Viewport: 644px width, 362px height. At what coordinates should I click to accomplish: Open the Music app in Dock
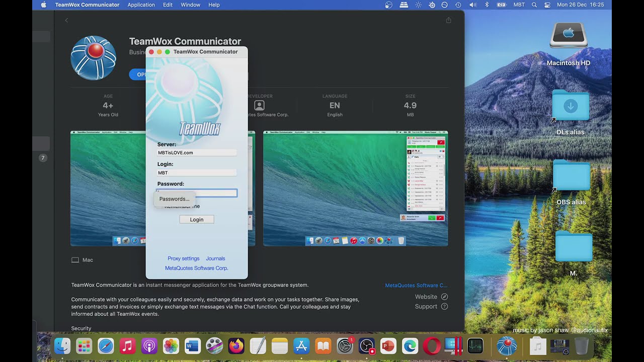(x=128, y=346)
